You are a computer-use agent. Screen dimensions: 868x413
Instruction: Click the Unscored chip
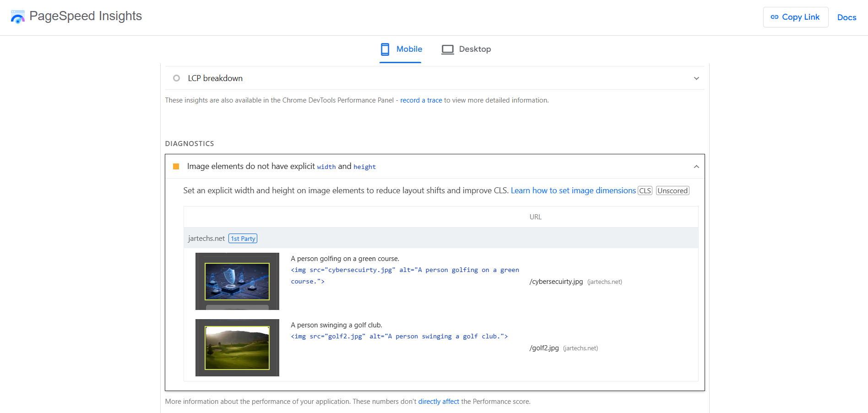672,190
